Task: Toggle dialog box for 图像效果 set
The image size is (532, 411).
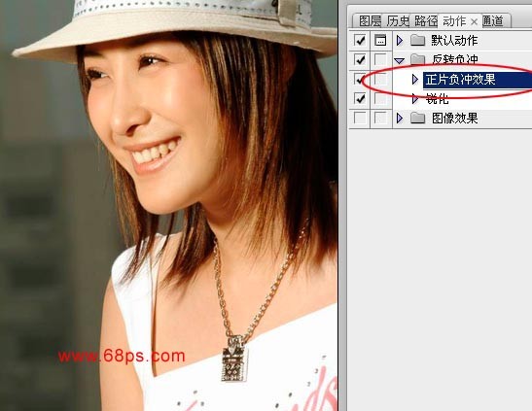Action: (x=380, y=118)
